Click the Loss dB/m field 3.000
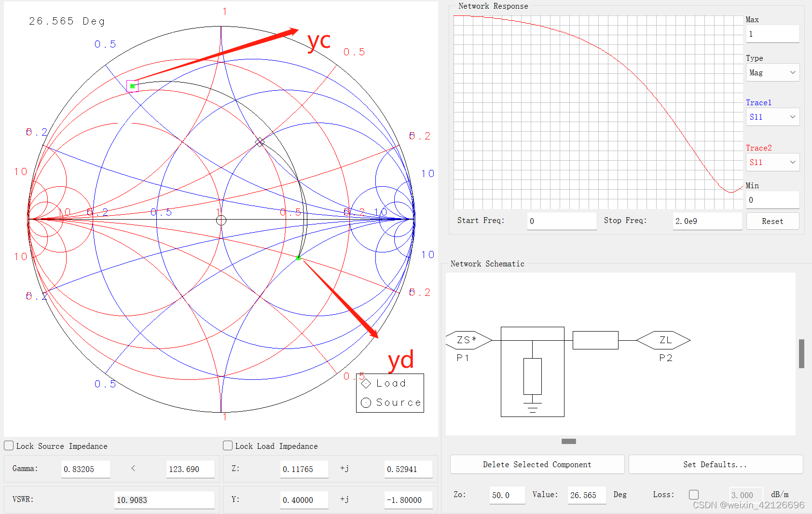812x514 pixels. 746,495
